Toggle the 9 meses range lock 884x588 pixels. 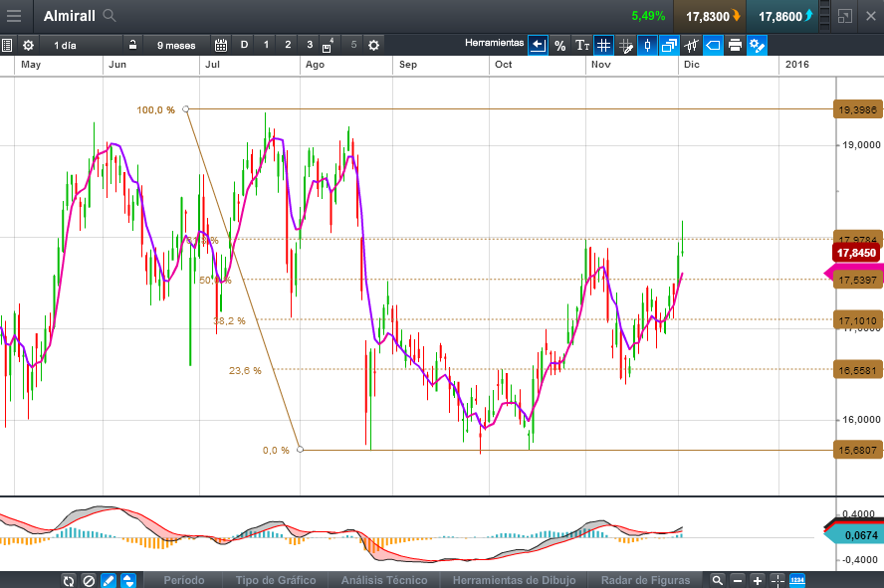(132, 45)
